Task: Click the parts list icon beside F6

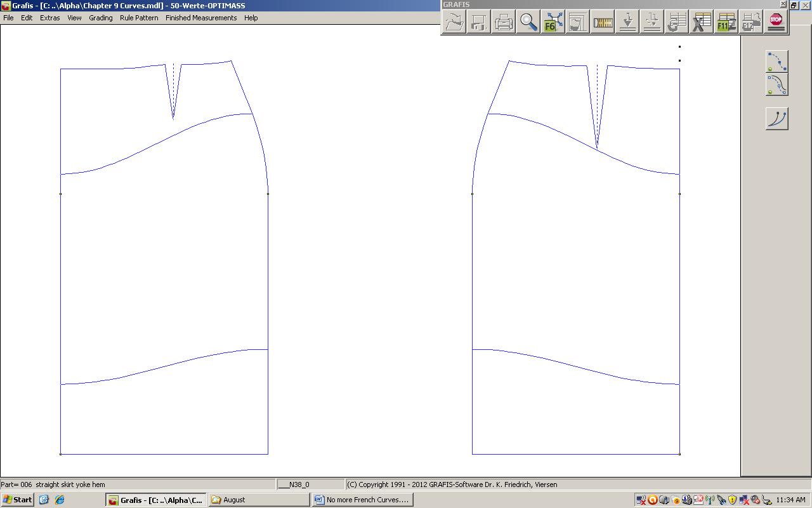Action: point(578,22)
